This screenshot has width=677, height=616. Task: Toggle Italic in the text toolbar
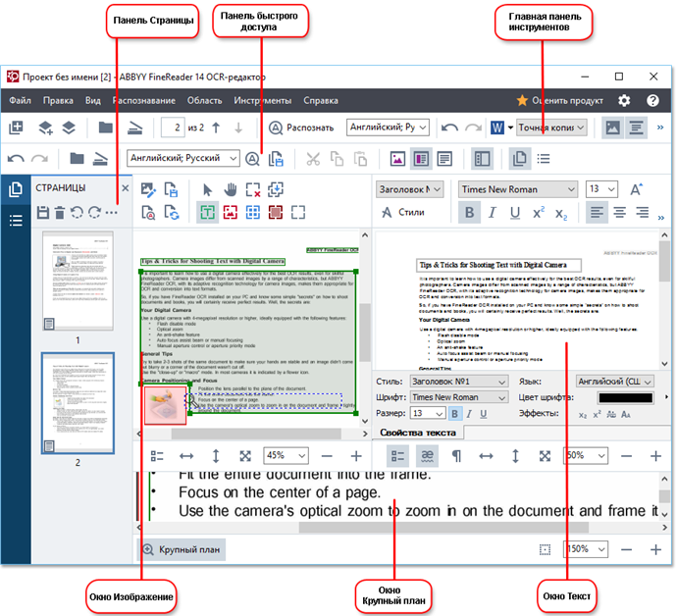point(493,213)
